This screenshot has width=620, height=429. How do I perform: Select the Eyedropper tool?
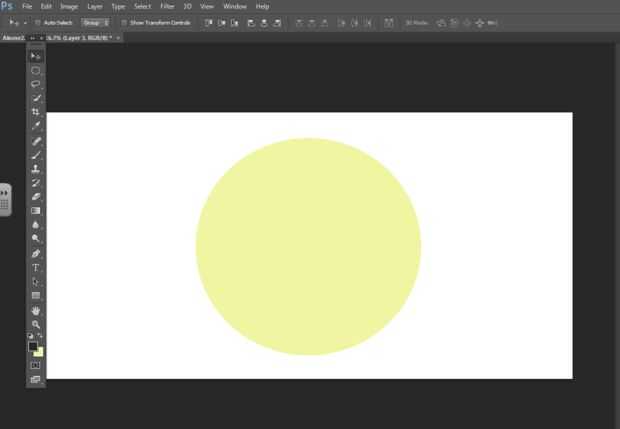(x=36, y=126)
